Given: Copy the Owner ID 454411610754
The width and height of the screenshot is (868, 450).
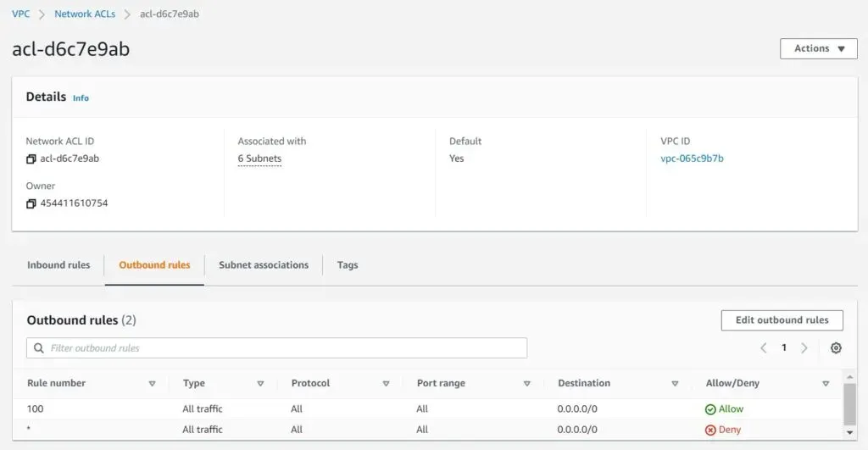Looking at the screenshot, I should tap(31, 203).
